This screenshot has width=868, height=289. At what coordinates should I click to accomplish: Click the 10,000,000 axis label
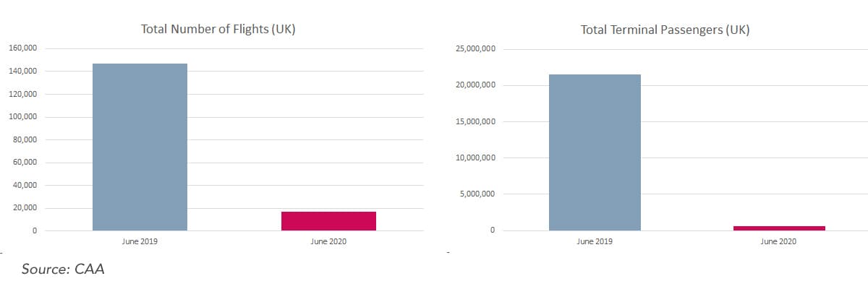pyautogui.click(x=475, y=158)
